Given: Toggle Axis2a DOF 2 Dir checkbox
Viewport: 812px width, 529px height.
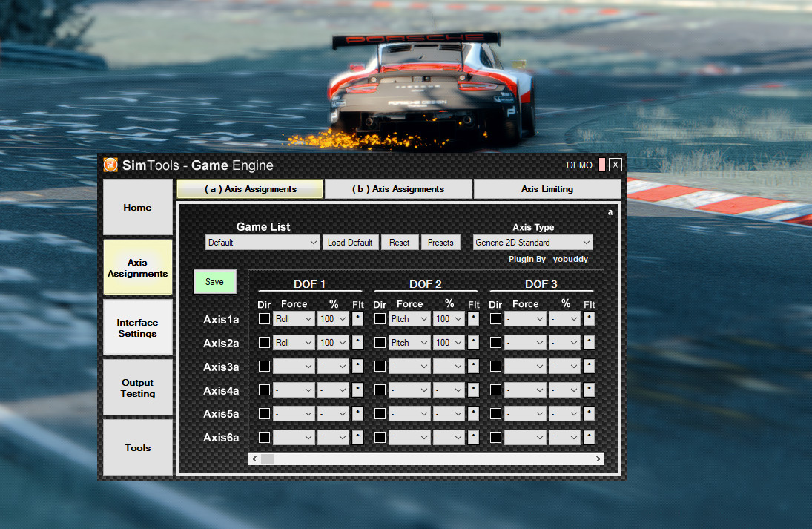Looking at the screenshot, I should click(380, 343).
